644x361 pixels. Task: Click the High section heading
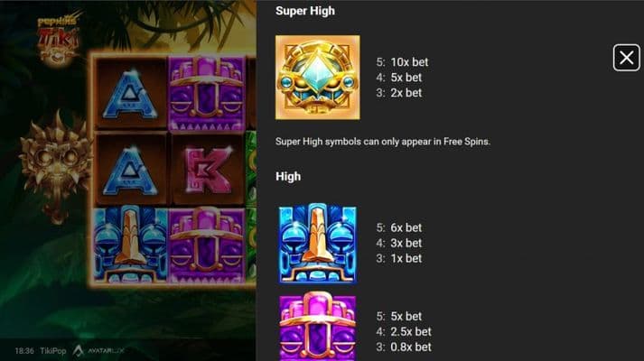[x=288, y=176]
